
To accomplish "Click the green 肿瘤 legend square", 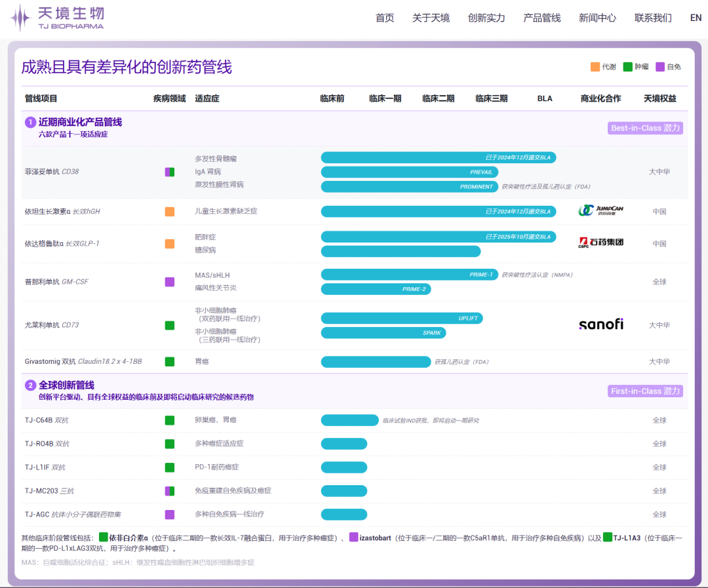I will [627, 67].
